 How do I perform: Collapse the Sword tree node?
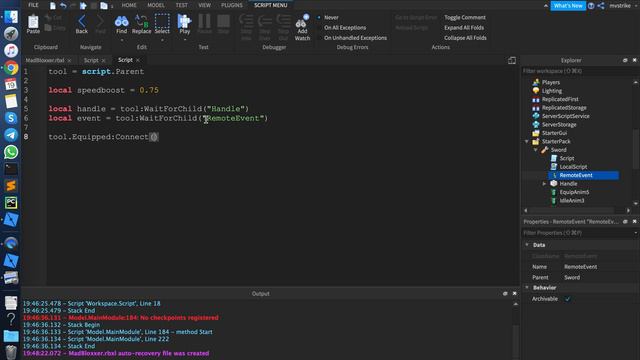(x=536, y=150)
